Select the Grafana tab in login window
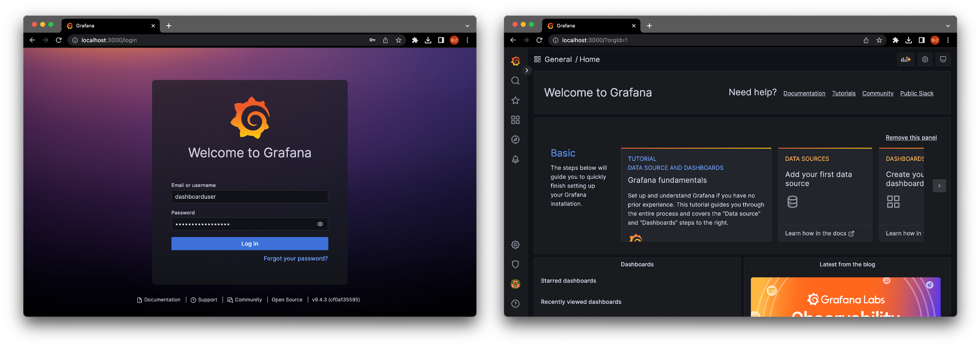This screenshot has width=980, height=347. [x=110, y=26]
